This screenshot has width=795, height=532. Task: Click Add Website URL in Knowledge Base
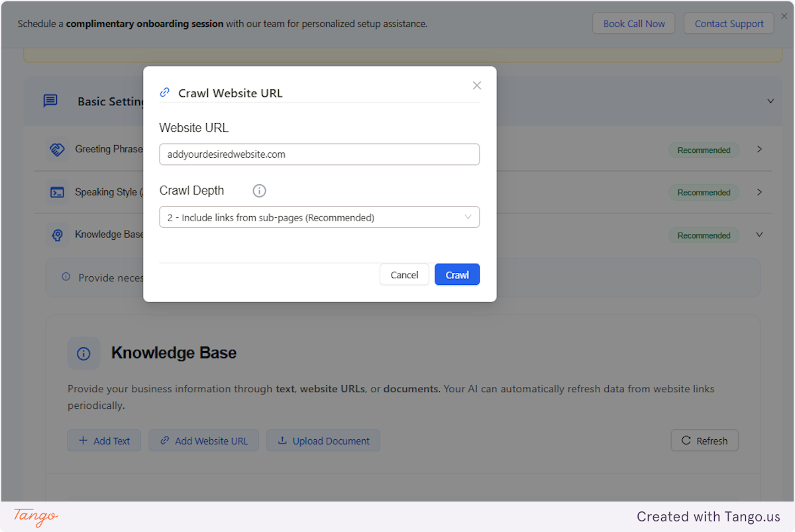(x=203, y=440)
